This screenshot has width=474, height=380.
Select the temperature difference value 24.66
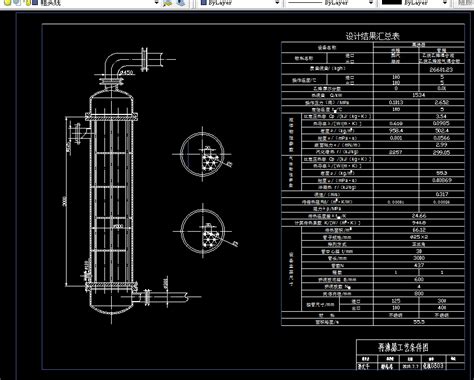[x=419, y=216]
